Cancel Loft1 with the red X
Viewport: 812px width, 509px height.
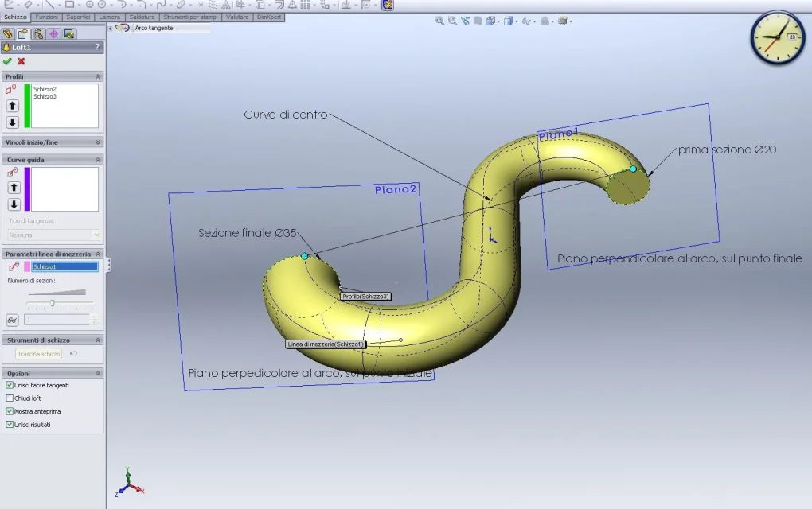[x=21, y=61]
